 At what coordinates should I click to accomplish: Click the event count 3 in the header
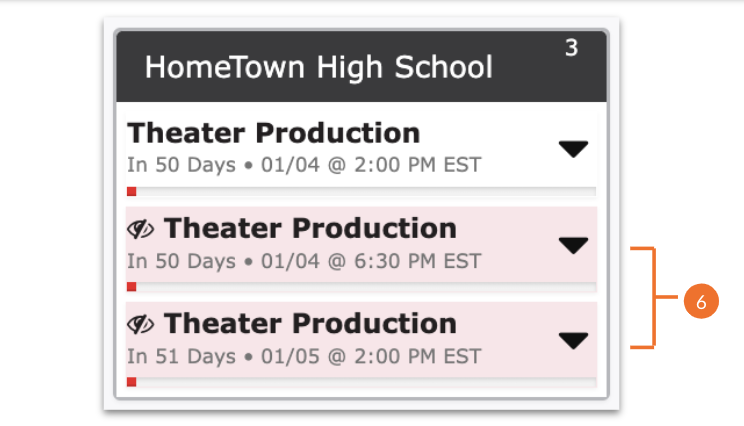click(x=571, y=48)
